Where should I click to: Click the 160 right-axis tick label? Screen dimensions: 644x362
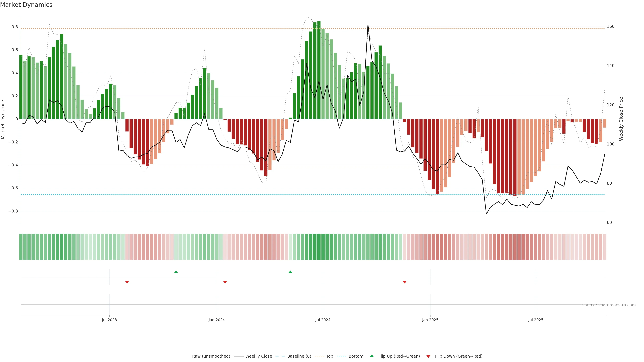coord(610,26)
